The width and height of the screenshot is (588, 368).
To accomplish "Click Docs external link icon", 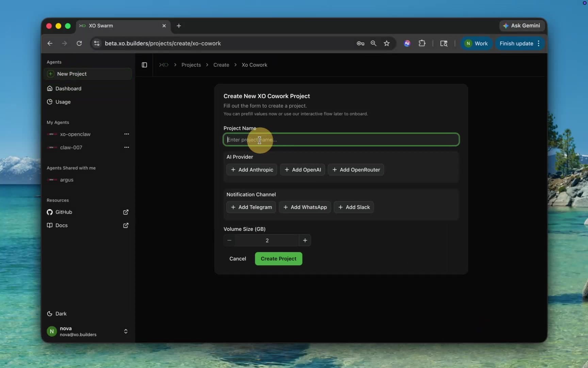I will (126, 226).
